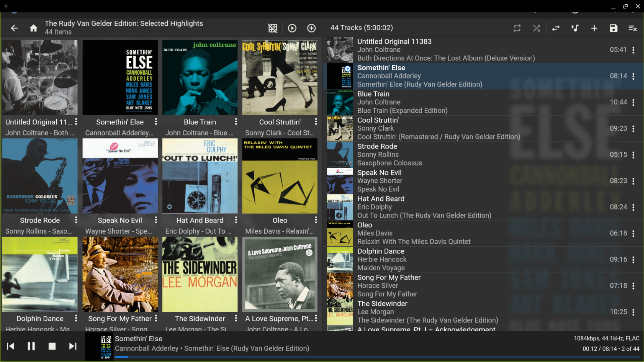This screenshot has width=644, height=362.
Task: Click the transfer queue arrows icon
Action: point(556,28)
